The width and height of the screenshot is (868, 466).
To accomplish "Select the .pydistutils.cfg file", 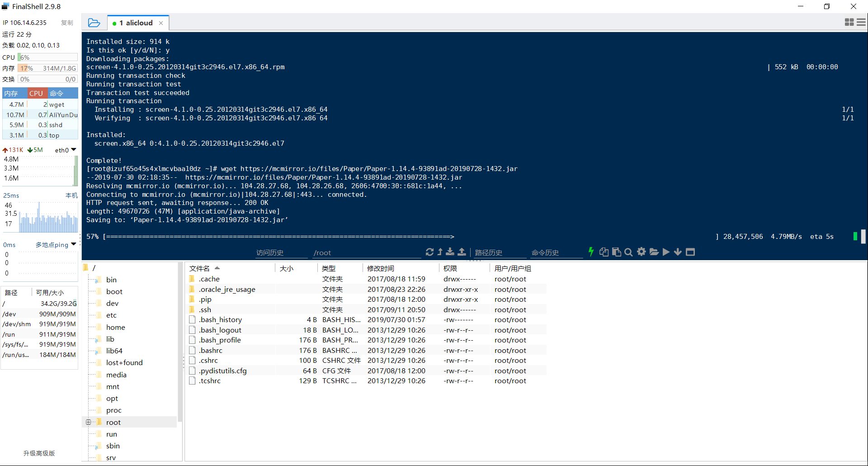I will coord(367,371).
